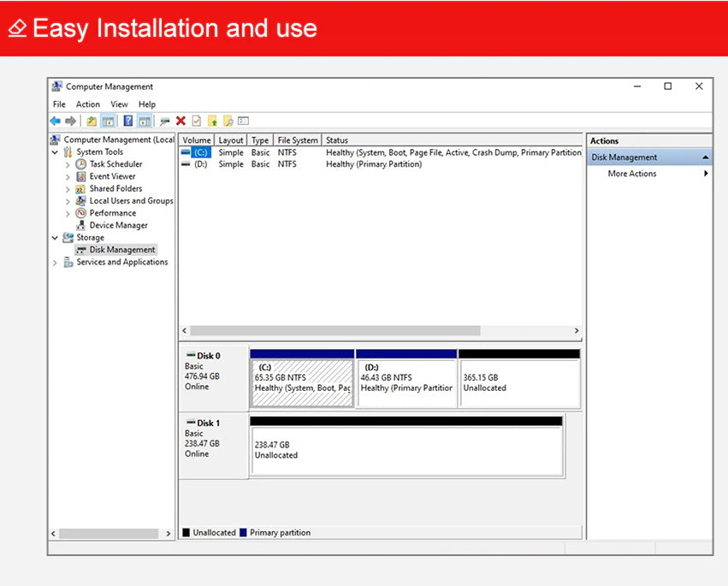Click the blue Primary partition legend swatch
Viewport: 728px width, 586px height.
pos(244,533)
